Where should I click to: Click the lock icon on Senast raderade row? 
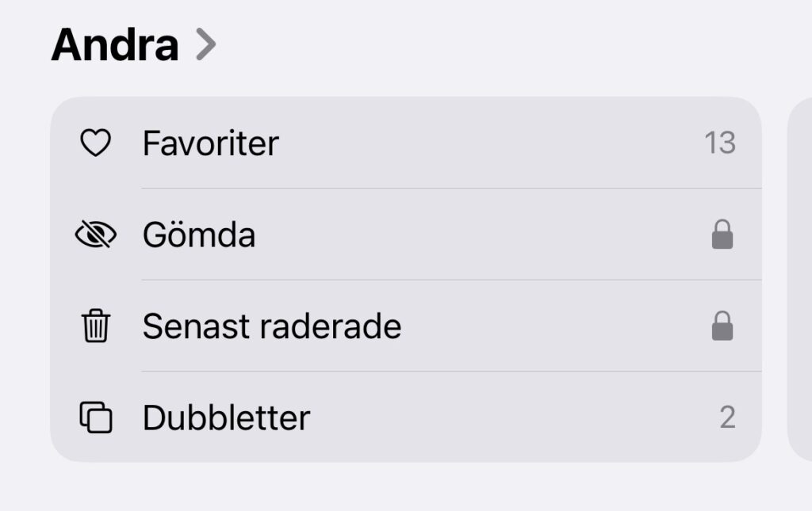click(x=722, y=326)
